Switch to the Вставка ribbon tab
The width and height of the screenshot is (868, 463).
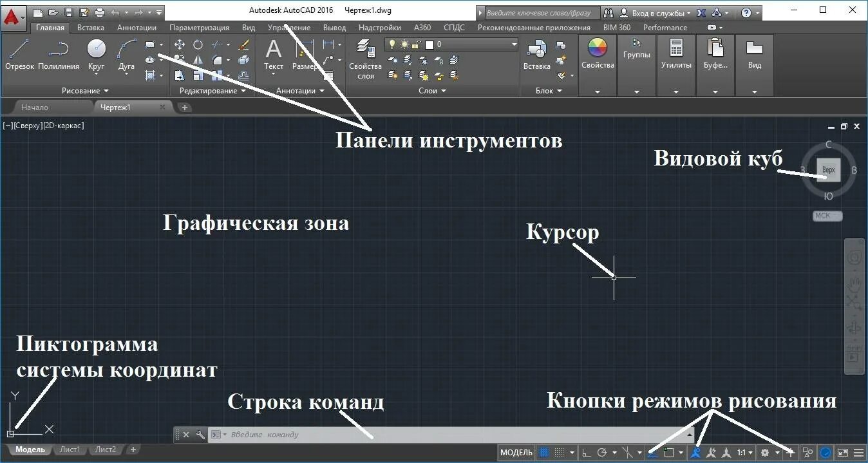(91, 28)
